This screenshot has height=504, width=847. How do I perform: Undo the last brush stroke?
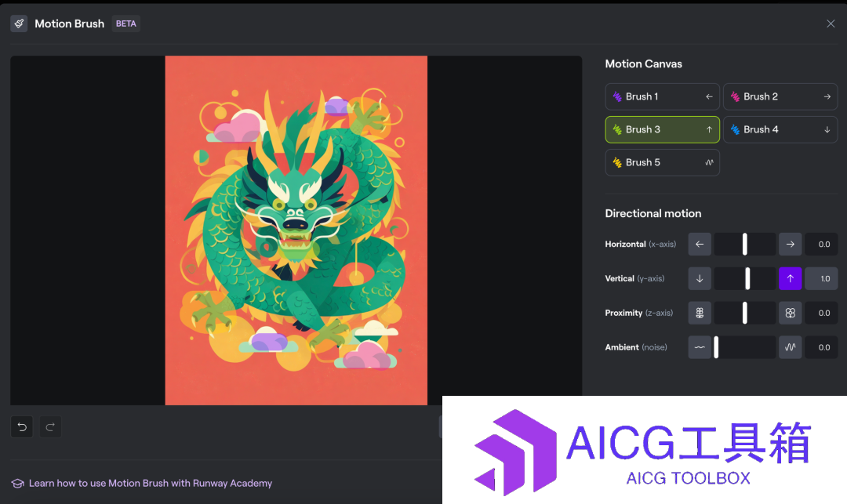click(22, 427)
